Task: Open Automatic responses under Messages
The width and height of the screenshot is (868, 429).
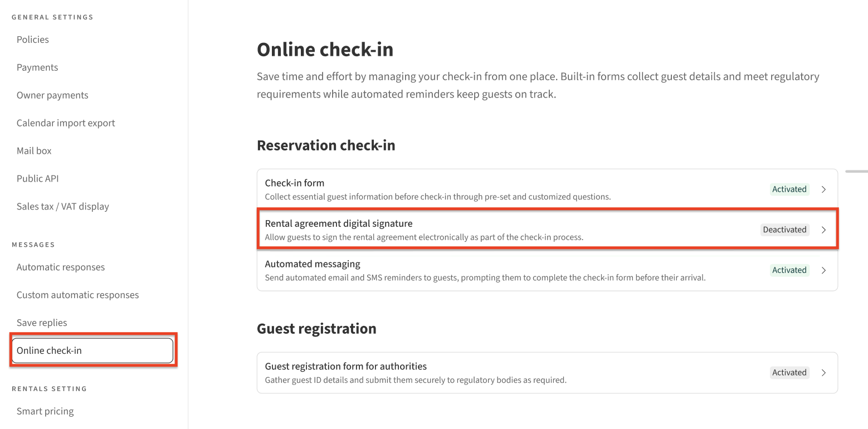Action: click(x=61, y=267)
